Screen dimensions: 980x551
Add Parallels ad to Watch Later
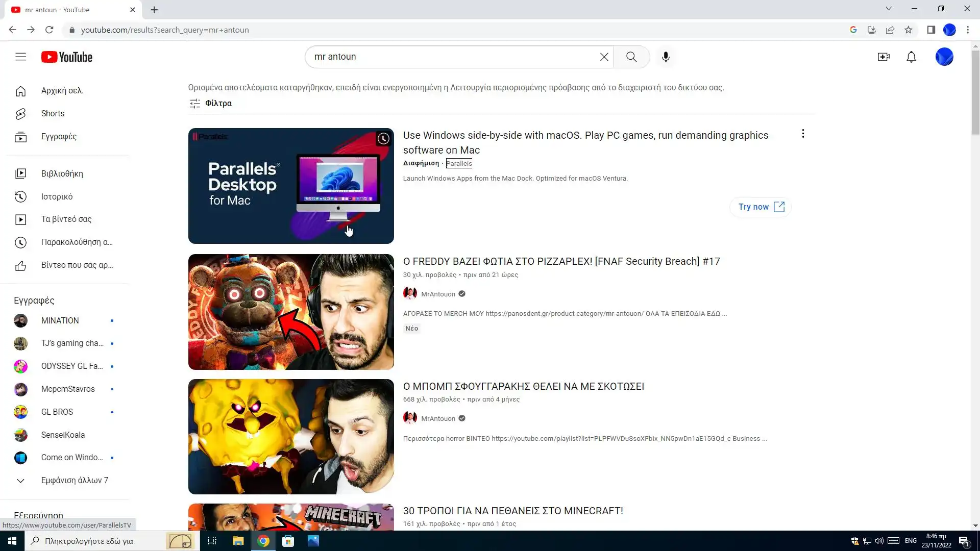pyautogui.click(x=383, y=138)
